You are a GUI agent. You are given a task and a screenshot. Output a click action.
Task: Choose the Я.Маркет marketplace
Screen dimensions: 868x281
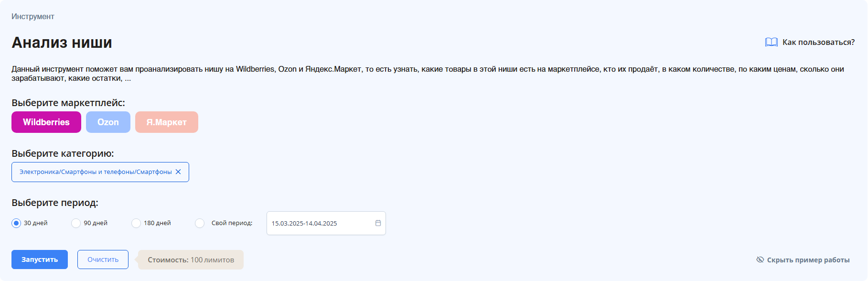pyautogui.click(x=166, y=122)
